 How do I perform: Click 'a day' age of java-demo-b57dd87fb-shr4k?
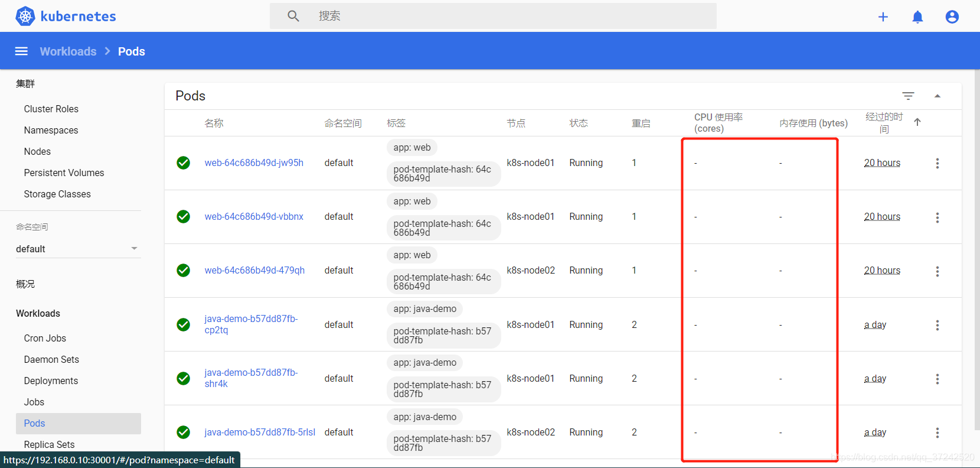click(875, 378)
